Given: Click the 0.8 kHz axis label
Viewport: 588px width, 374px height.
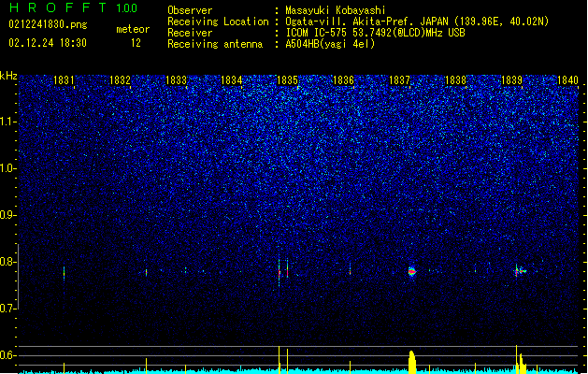Looking at the screenshot, I should [x=8, y=262].
